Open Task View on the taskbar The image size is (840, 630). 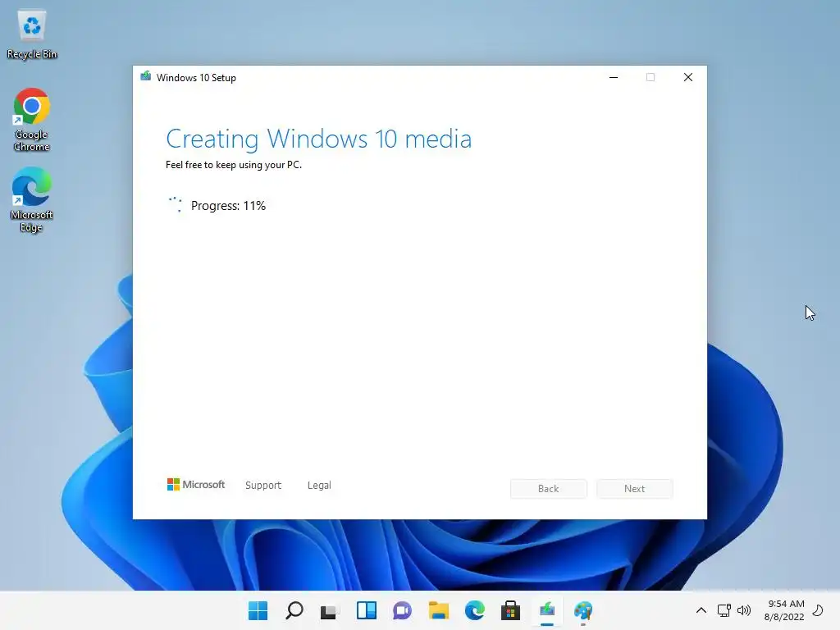[330, 610]
